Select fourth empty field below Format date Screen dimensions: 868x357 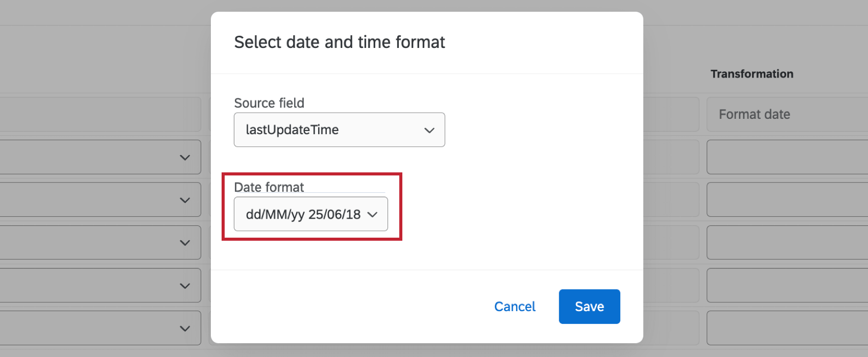[786, 285]
